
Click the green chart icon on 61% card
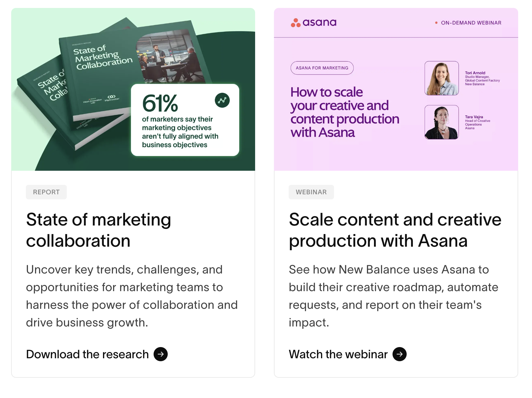[222, 100]
